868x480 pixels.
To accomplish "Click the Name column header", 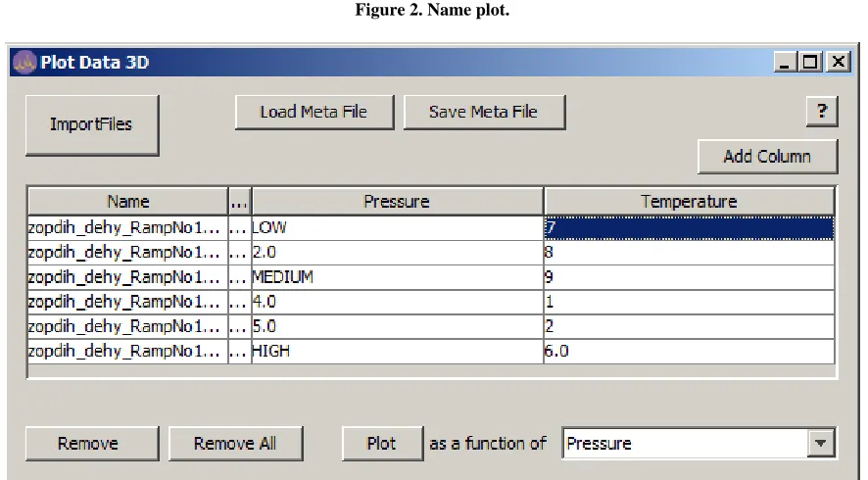I will (x=128, y=202).
